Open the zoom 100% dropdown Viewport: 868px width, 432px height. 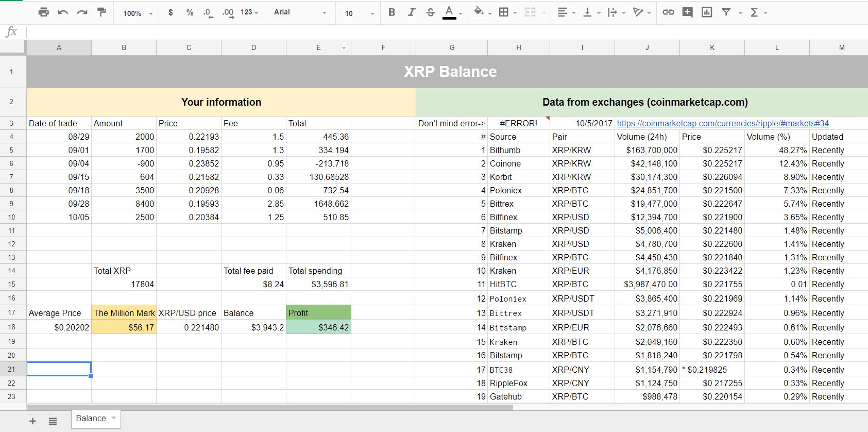138,13
